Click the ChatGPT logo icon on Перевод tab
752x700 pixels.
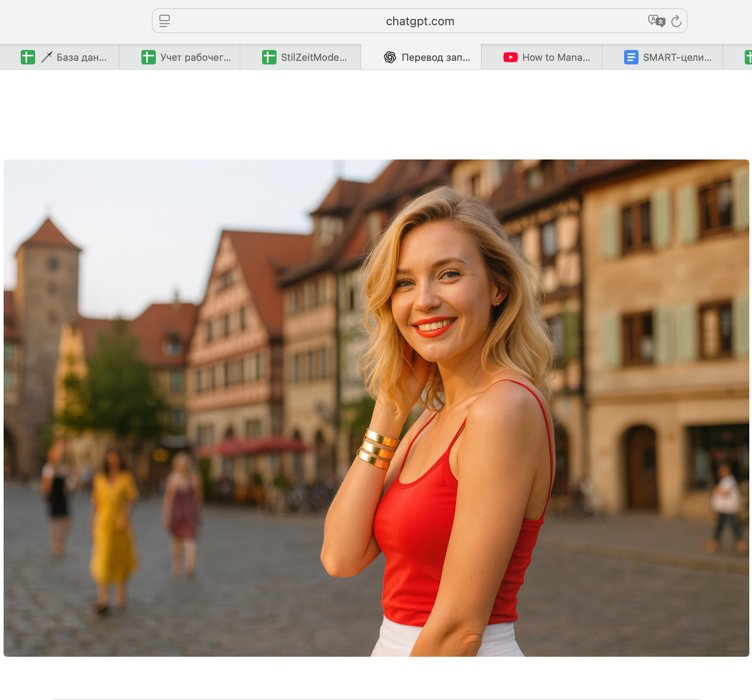[x=390, y=57]
